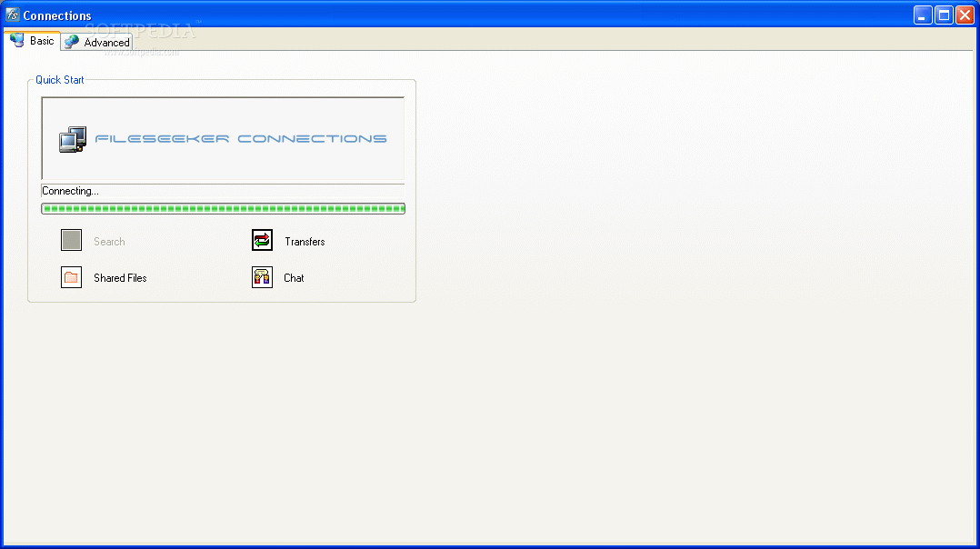Click the globe icon on Advanced tab

[x=73, y=42]
